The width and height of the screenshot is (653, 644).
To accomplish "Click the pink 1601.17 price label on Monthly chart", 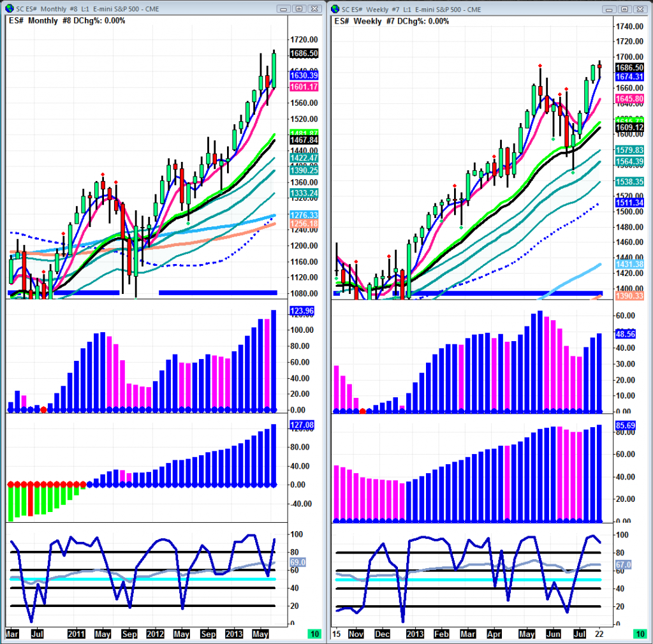I will click(x=304, y=86).
